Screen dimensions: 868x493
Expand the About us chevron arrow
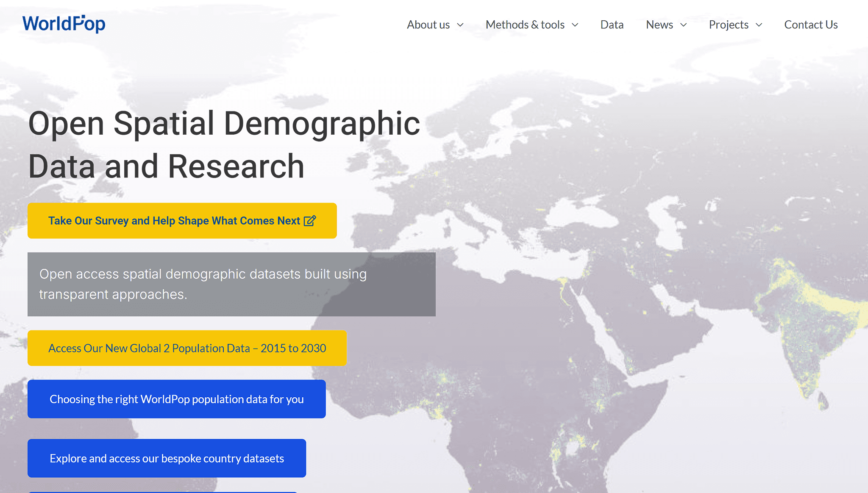coord(460,25)
